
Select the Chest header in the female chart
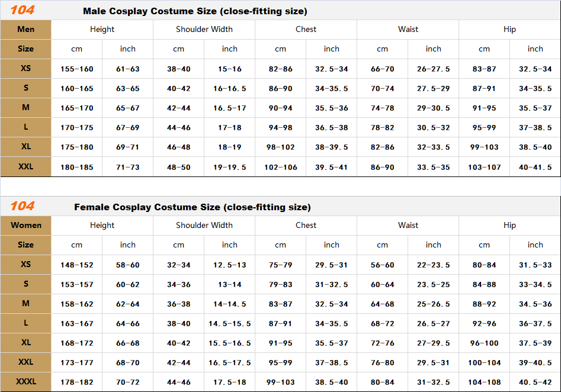coord(306,226)
